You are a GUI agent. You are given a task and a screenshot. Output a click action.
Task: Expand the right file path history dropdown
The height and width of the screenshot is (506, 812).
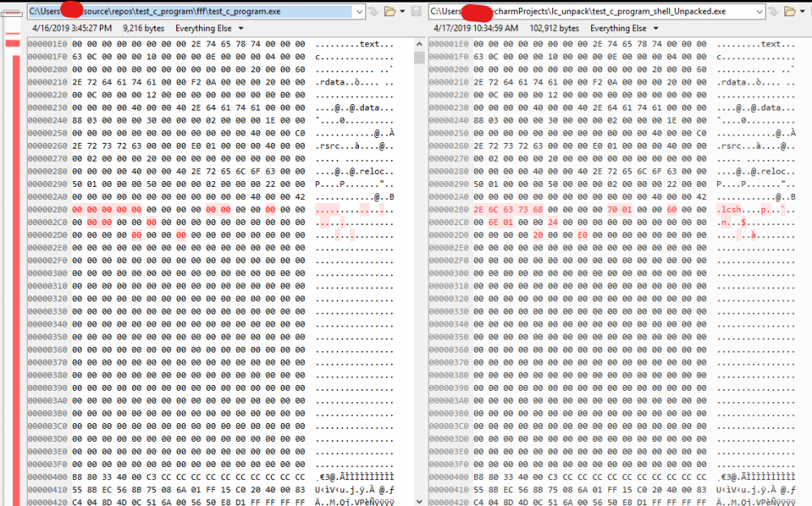tap(758, 11)
